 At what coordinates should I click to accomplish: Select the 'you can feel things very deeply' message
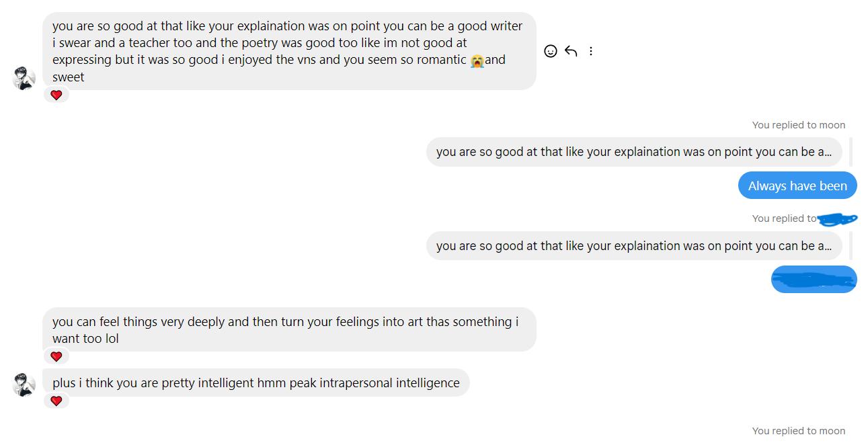click(x=289, y=329)
